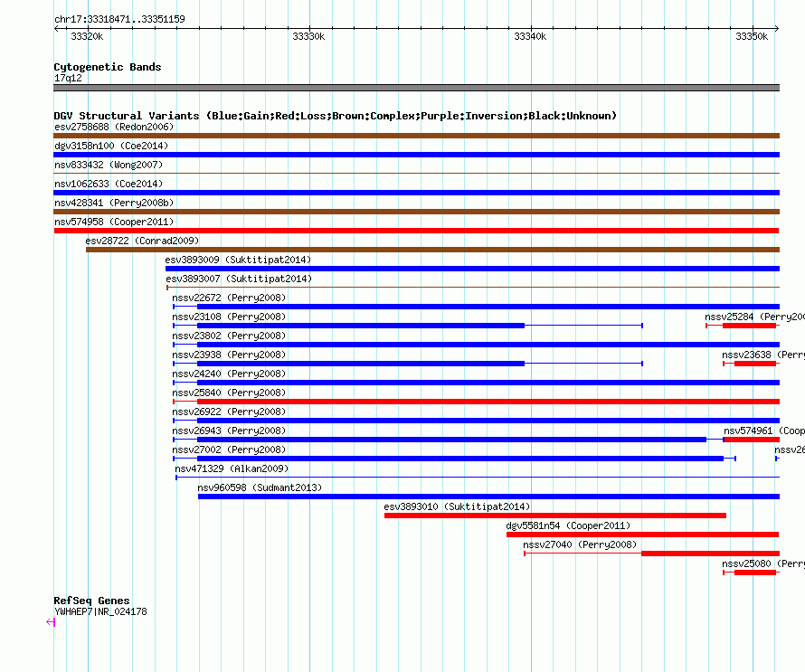
Task: Click the YWHAEP7|NR_024178 gene label
Action: pos(100,612)
